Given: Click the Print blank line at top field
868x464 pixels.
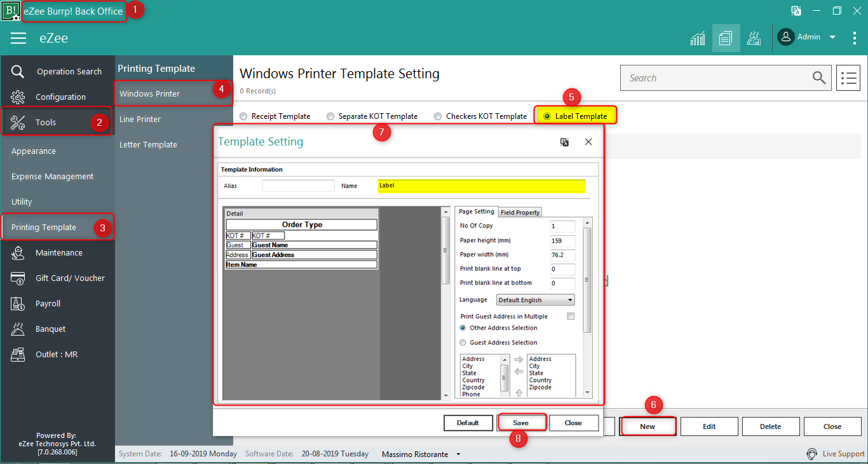Looking at the screenshot, I should click(x=562, y=270).
